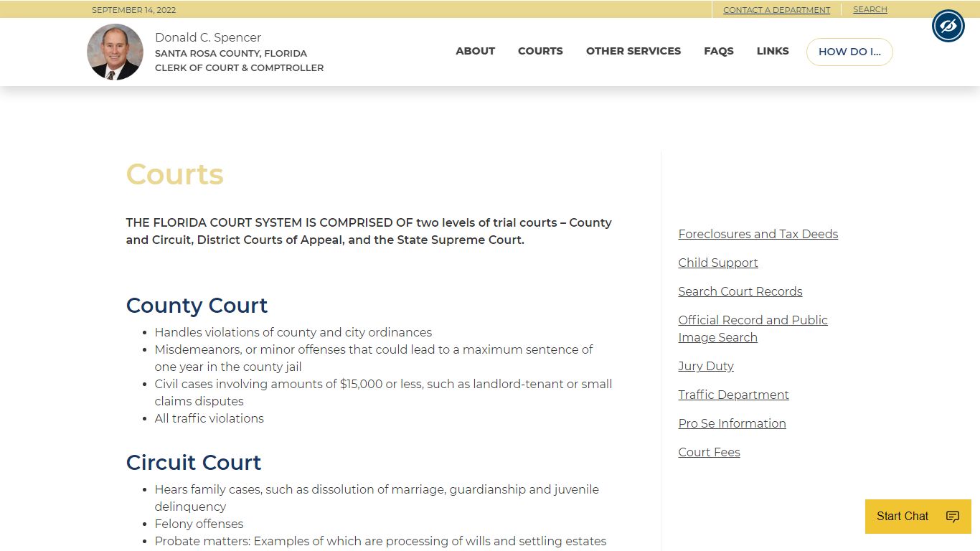Open Search Court Records
The width and height of the screenshot is (980, 551).
coord(740,291)
